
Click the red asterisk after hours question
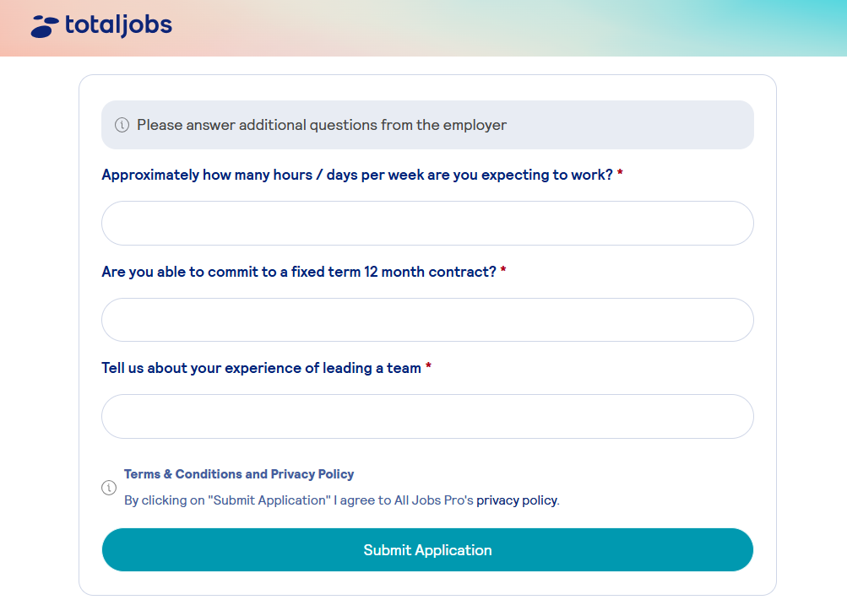[x=620, y=172]
